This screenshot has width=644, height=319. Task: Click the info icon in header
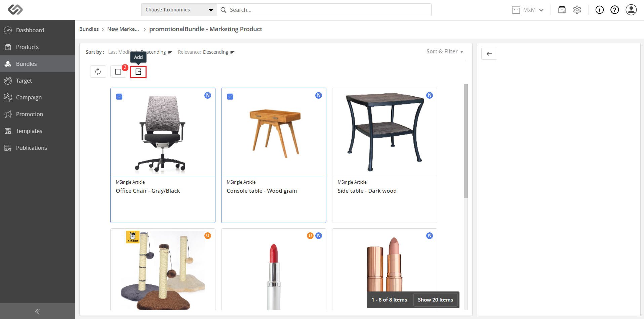pyautogui.click(x=600, y=10)
